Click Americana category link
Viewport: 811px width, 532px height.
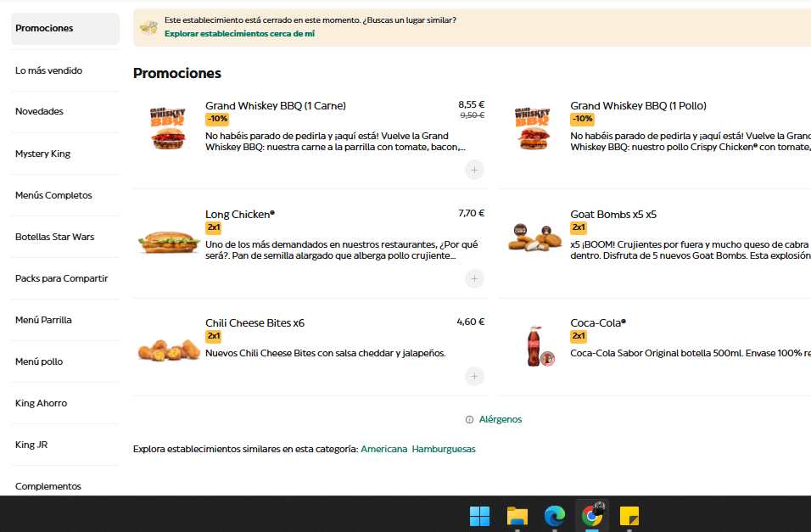coord(383,449)
